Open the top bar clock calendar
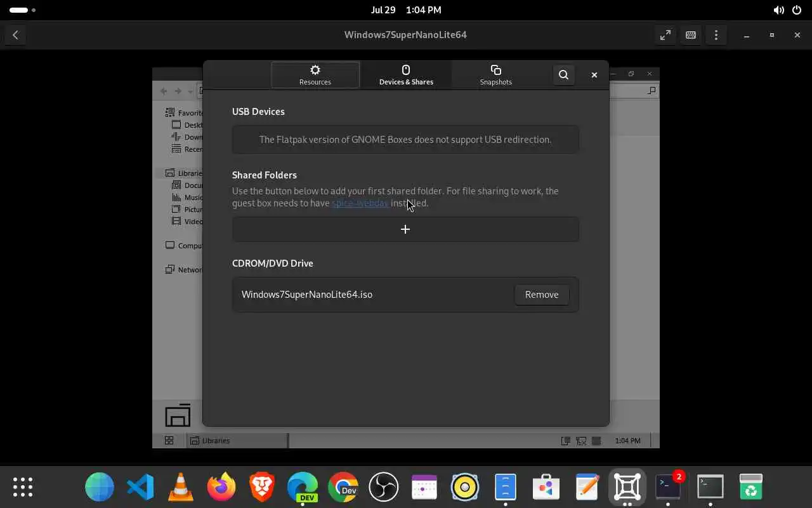 click(406, 10)
